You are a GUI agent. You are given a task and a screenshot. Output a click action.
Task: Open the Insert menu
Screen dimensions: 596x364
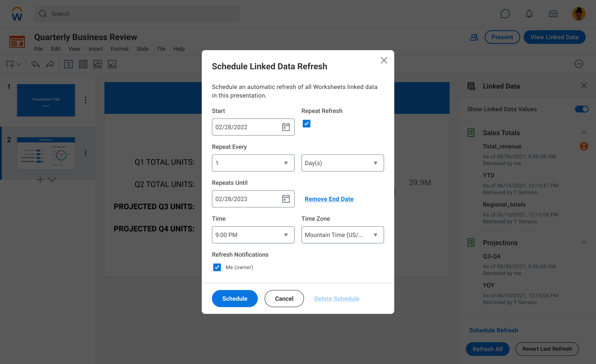(x=95, y=49)
